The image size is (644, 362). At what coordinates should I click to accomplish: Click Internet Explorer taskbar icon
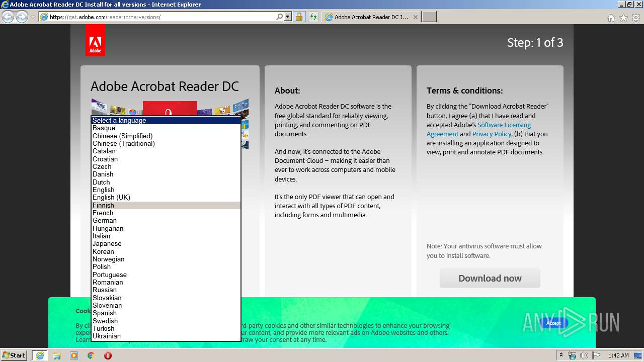tap(40, 355)
